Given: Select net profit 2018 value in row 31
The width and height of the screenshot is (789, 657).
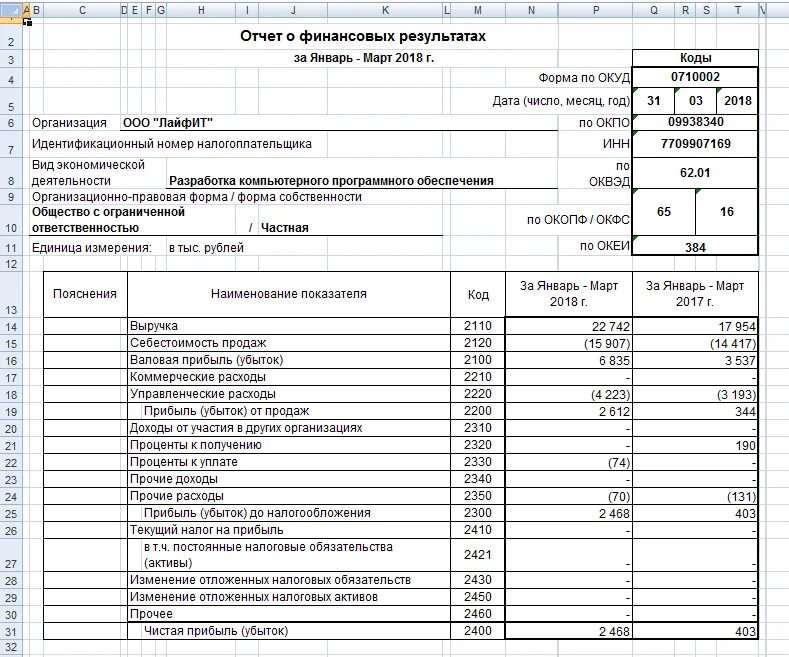Looking at the screenshot, I should coord(569,631).
